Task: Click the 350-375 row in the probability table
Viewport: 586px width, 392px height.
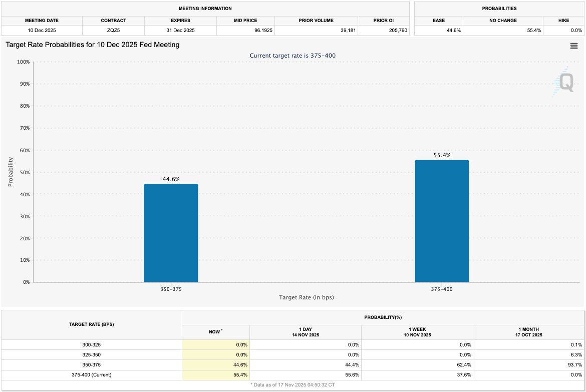Action: [91, 364]
